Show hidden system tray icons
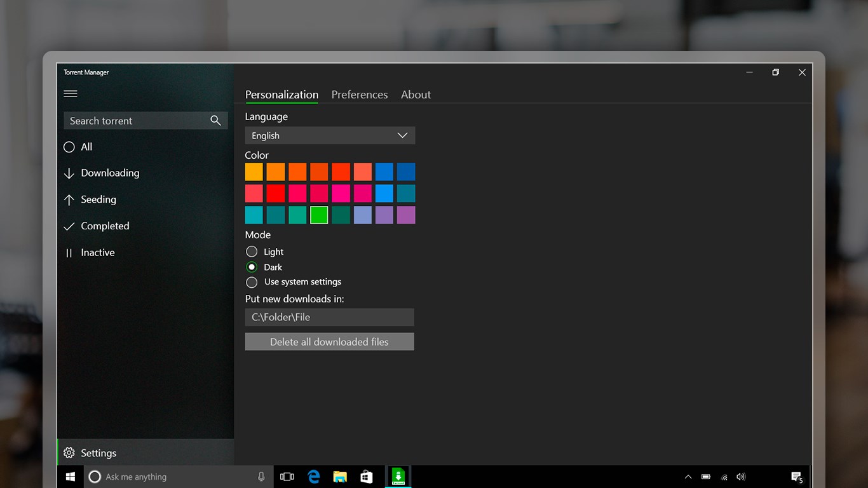Image resolution: width=868 pixels, height=488 pixels. [x=688, y=477]
